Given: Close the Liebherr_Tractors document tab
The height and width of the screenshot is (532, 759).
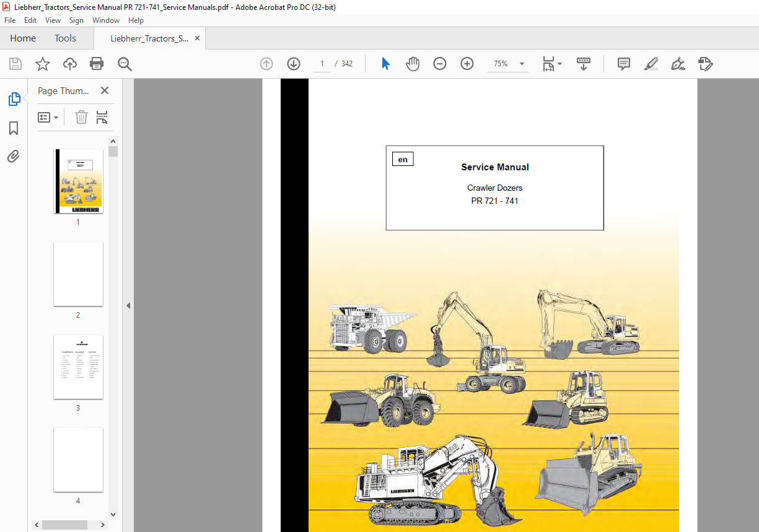Looking at the screenshot, I should [x=198, y=38].
